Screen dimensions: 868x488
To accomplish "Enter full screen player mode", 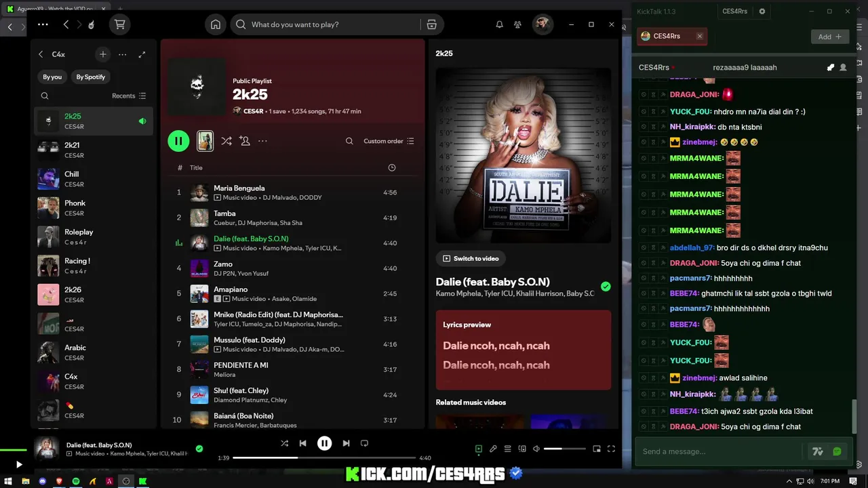I will (x=611, y=449).
